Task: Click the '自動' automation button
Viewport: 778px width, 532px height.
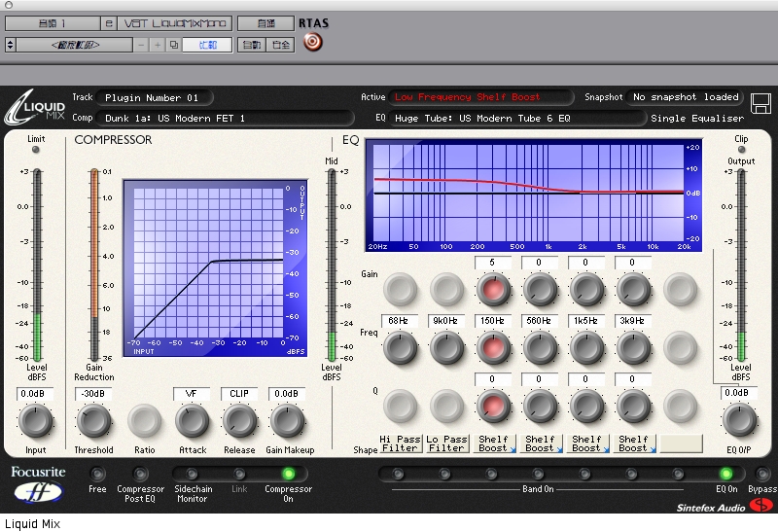Action: click(252, 45)
